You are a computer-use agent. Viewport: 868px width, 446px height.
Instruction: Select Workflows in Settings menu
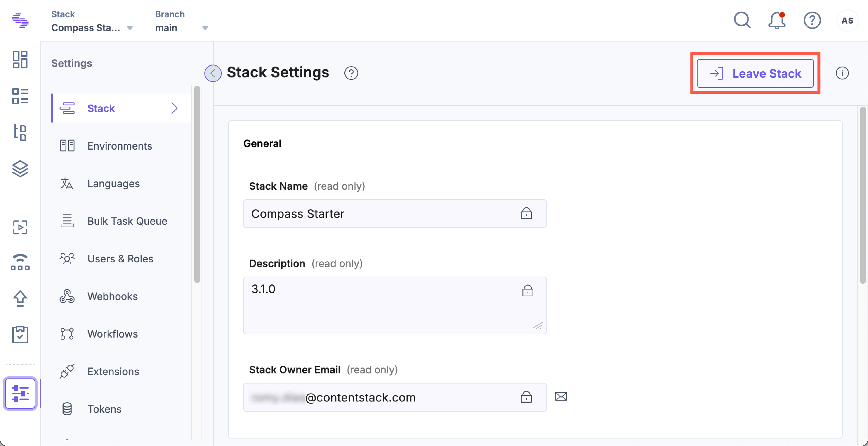click(x=122, y=334)
